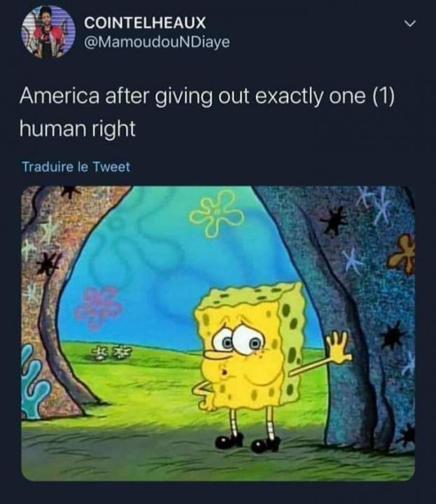
Task: Click the COINTELHEAUX display name
Action: coord(145,22)
